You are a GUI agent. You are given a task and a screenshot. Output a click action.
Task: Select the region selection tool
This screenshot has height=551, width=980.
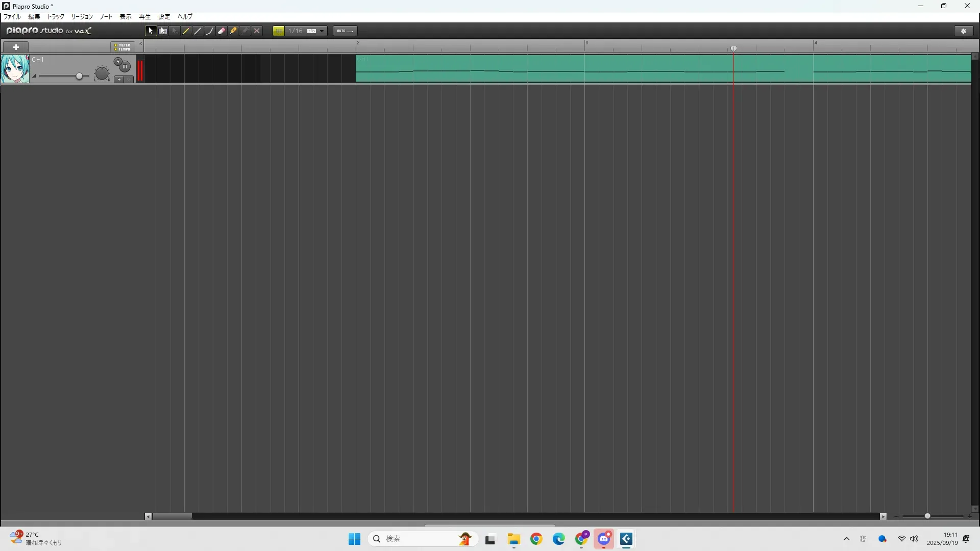click(x=163, y=31)
